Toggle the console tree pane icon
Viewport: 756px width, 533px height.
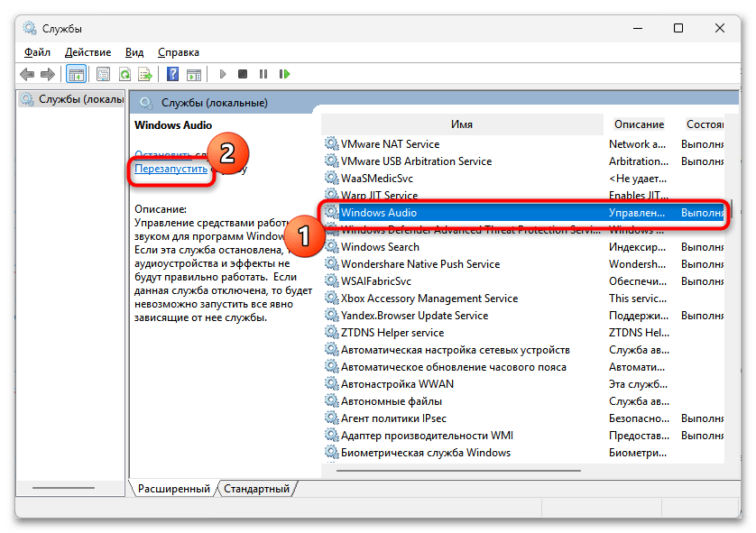[x=76, y=74]
